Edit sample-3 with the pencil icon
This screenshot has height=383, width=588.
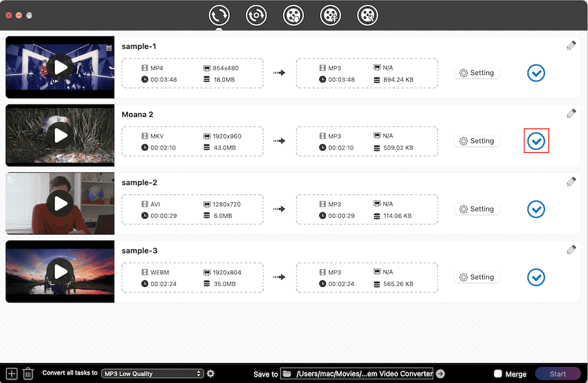[571, 250]
